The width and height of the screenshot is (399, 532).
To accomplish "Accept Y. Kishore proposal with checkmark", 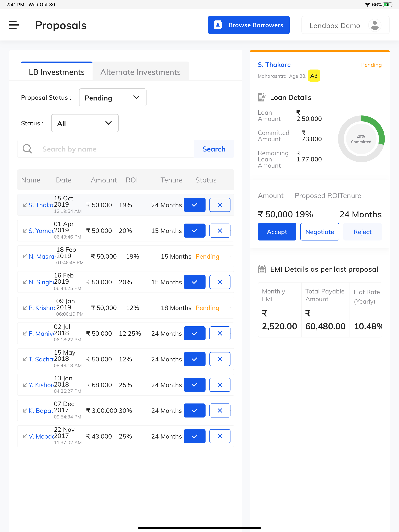I will pos(194,385).
